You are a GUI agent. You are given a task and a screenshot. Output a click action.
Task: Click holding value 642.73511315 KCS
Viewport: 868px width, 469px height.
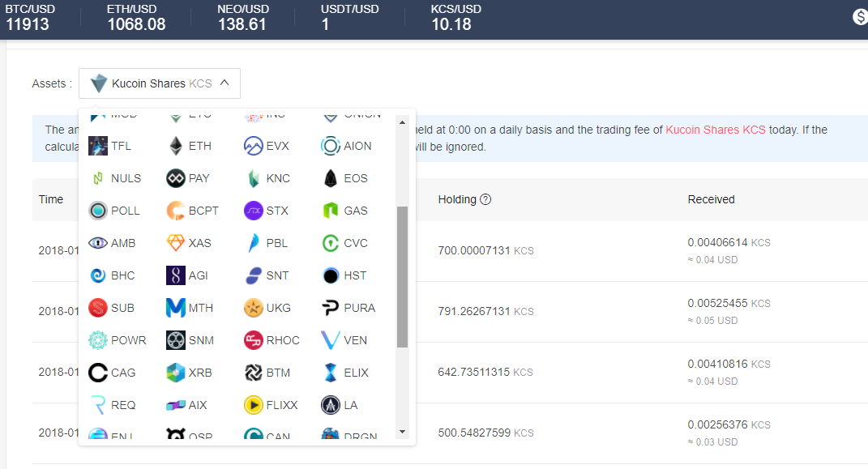(x=485, y=373)
